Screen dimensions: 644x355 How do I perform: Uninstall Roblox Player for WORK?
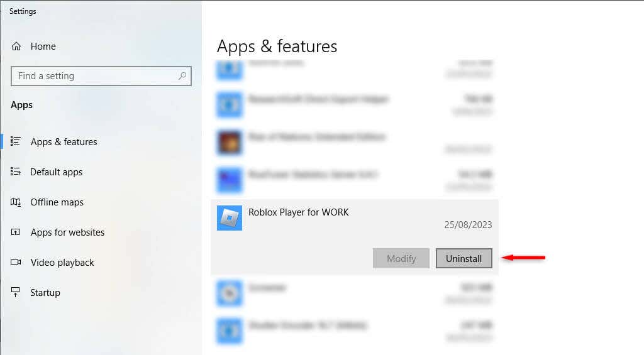click(x=464, y=258)
